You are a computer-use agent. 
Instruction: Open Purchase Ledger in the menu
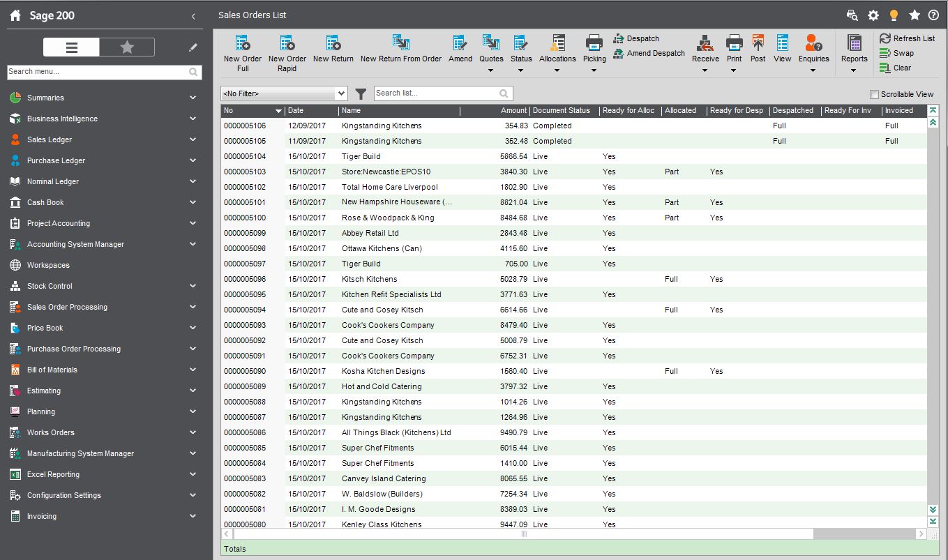pyautogui.click(x=56, y=160)
